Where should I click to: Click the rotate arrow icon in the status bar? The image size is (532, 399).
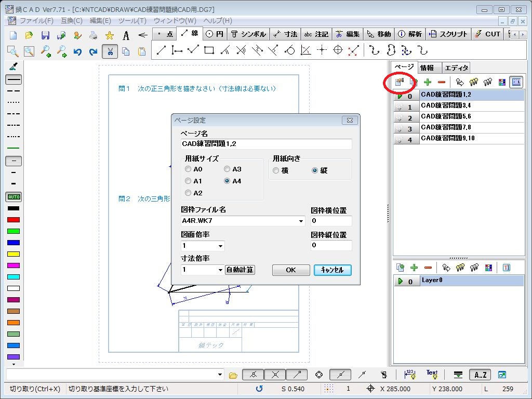[259, 389]
